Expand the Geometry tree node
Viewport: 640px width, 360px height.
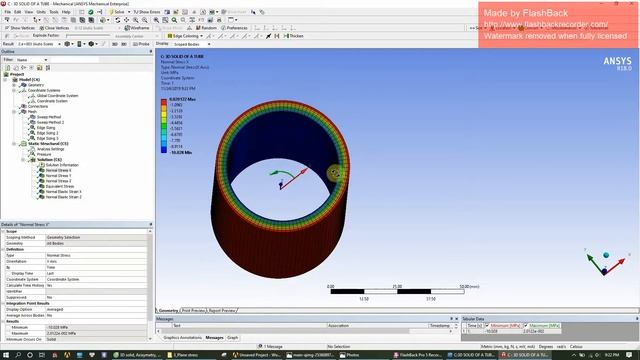click(x=14, y=85)
